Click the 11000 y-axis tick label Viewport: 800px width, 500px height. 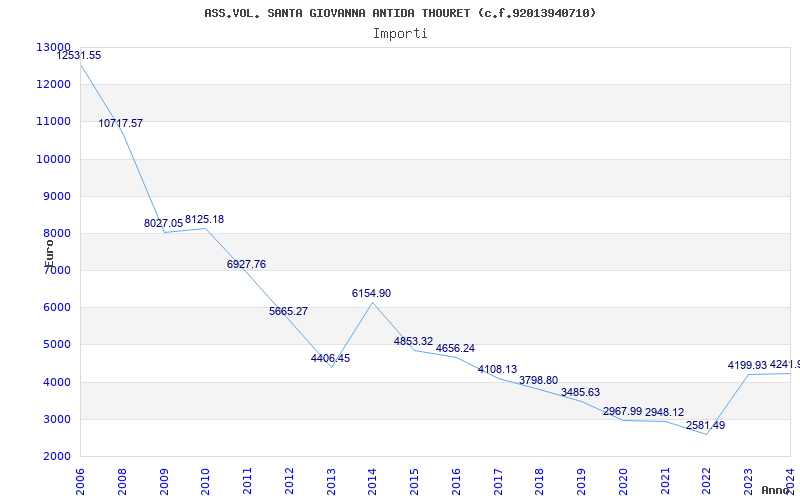tap(53, 122)
